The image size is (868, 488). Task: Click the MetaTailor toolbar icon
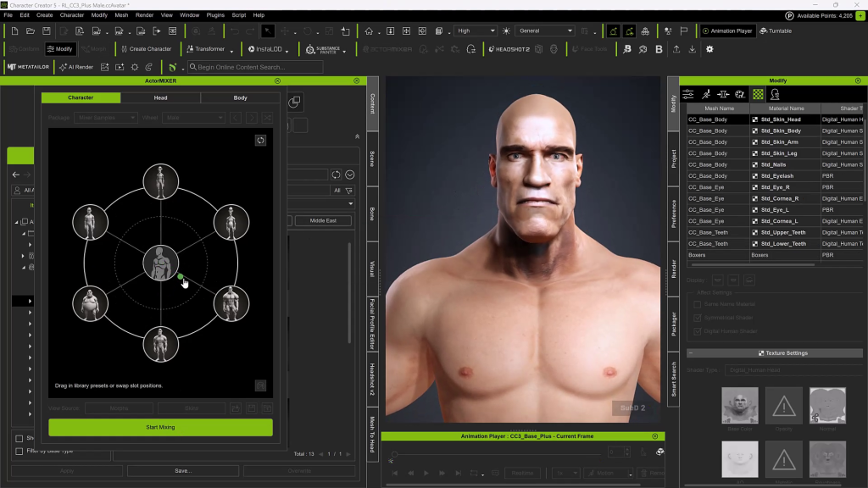tap(29, 67)
